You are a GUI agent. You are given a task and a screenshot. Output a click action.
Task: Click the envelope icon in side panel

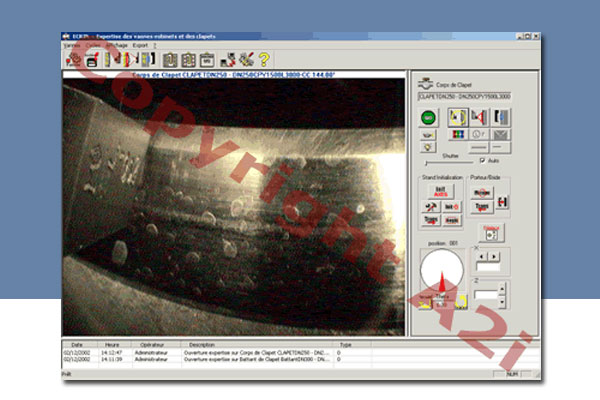502,134
